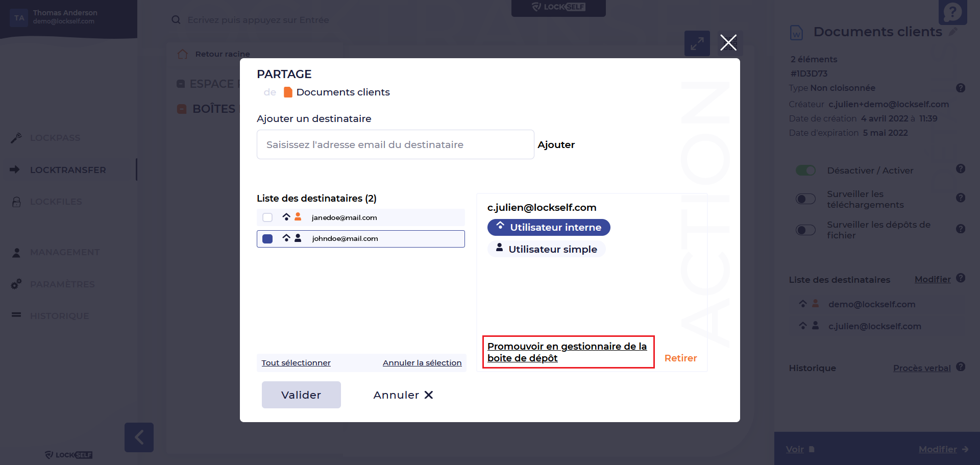The image size is (980, 465).
Task: Click the help question mark icon top right
Action: [952, 12]
